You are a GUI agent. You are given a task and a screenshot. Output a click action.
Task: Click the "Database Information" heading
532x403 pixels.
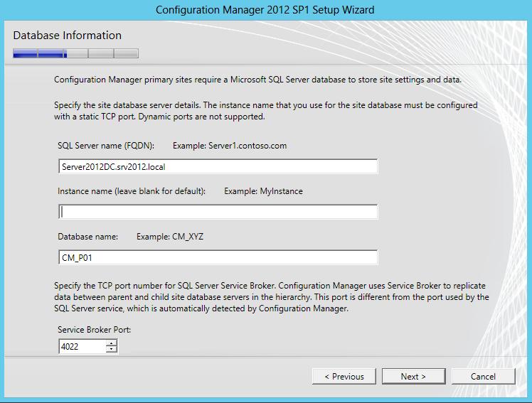pyautogui.click(x=67, y=36)
